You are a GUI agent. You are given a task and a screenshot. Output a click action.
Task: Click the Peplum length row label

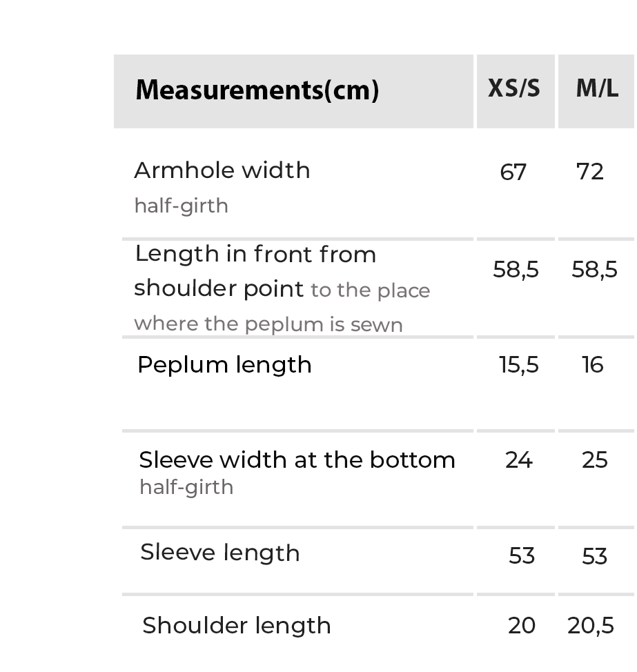pos(224,365)
